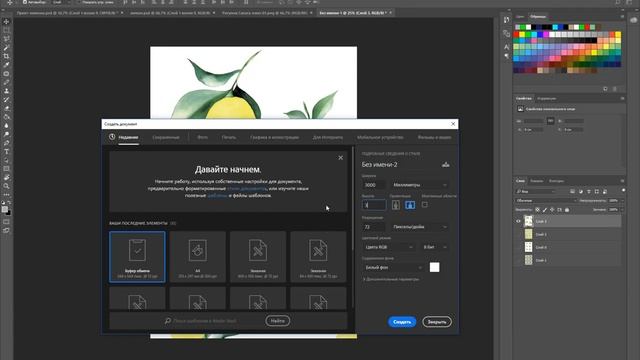The width and height of the screenshot is (640, 360).
Task: Hide the selected top layer eye icon
Action: (x=518, y=221)
